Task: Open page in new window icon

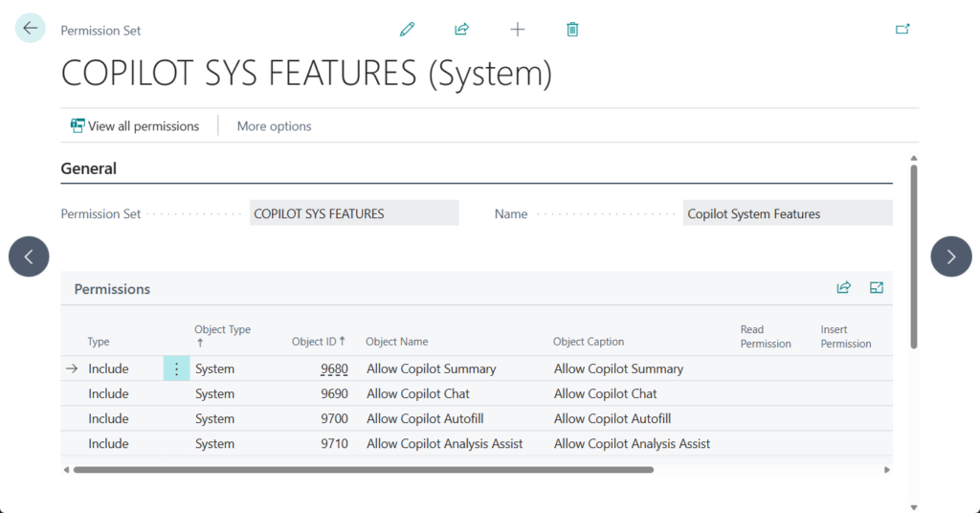Action: tap(902, 30)
